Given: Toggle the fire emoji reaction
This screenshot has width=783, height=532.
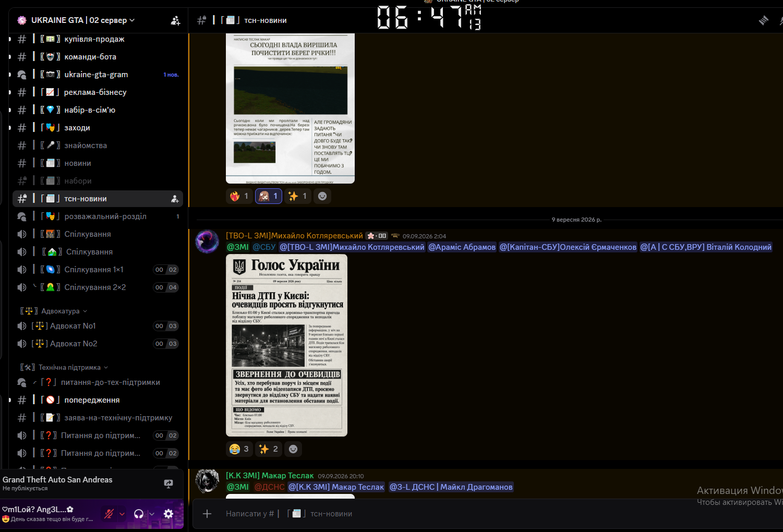Looking at the screenshot, I should [240, 196].
